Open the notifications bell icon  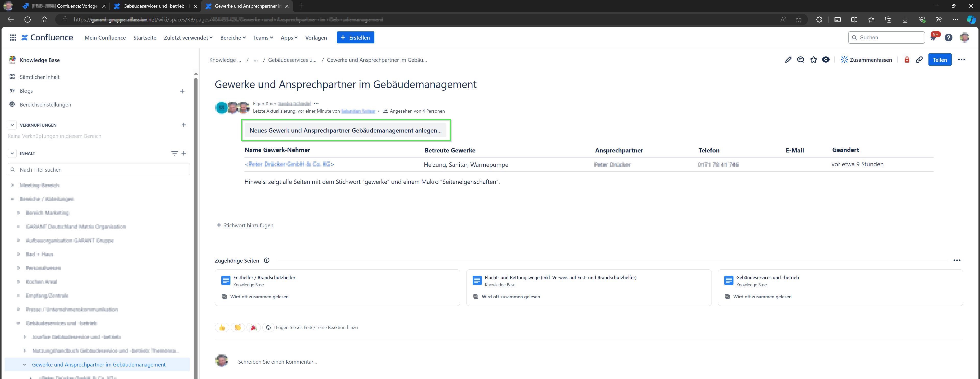(x=933, y=38)
